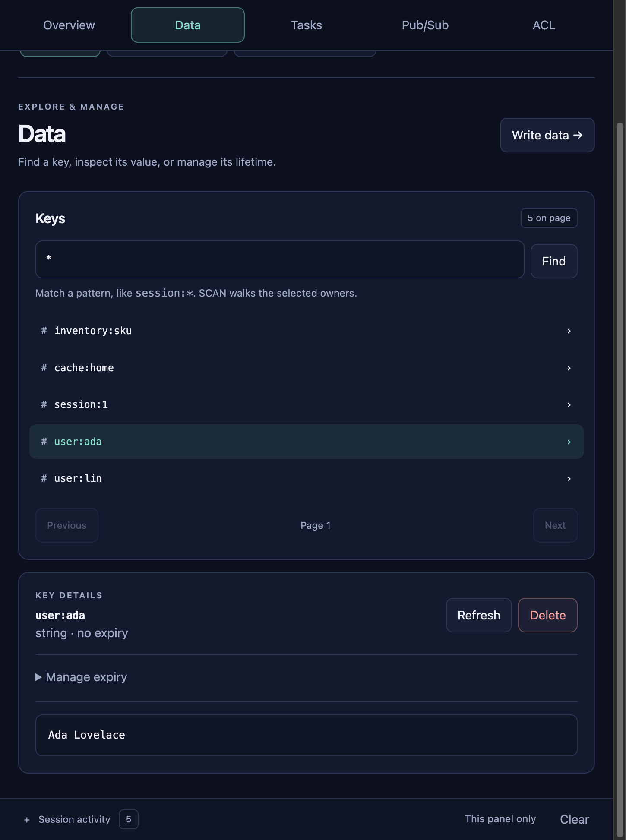Viewport: 626px width, 840px height.
Task: Expand Session activity with plus icon
Action: pos(27,820)
